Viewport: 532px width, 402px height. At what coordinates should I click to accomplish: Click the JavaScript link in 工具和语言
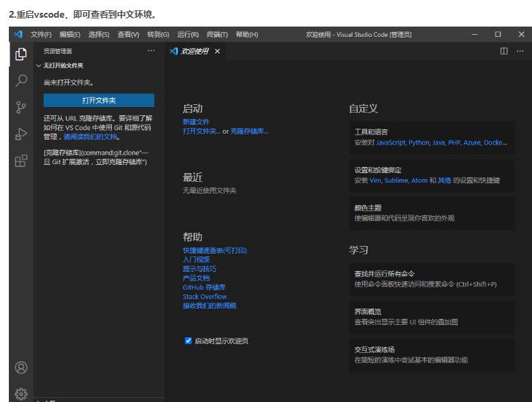[x=391, y=142]
